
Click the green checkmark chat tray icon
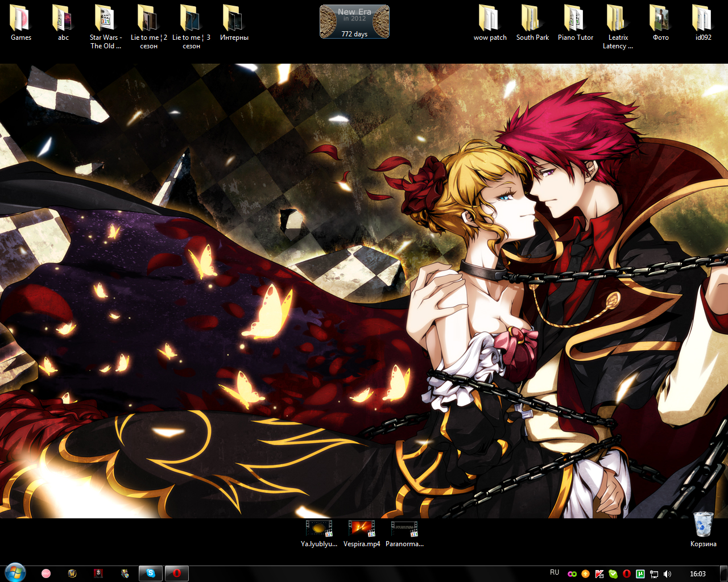(613, 574)
